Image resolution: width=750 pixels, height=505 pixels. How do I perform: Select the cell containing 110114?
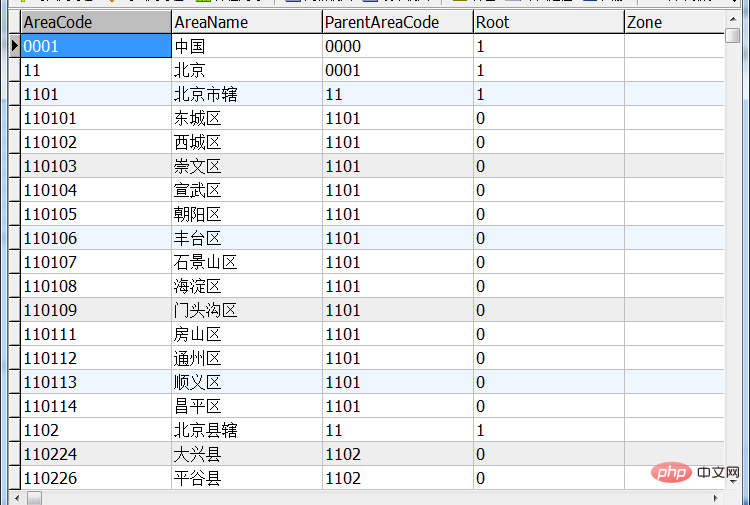pos(96,406)
